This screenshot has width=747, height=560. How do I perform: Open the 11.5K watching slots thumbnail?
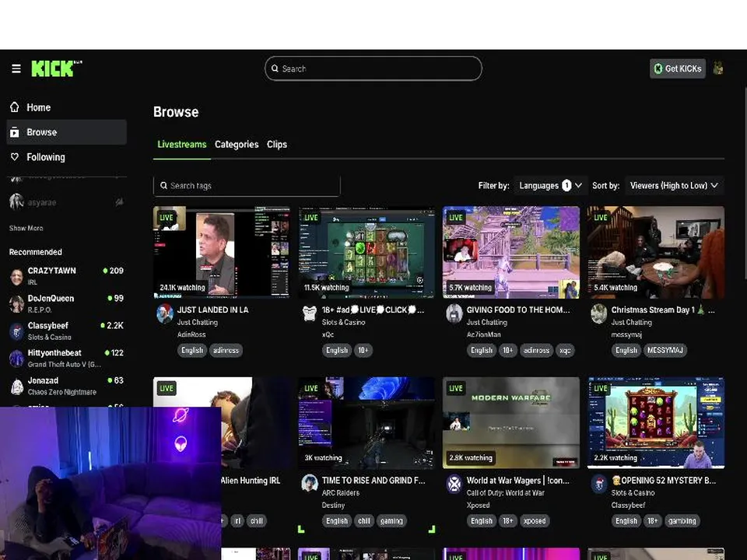(366, 252)
